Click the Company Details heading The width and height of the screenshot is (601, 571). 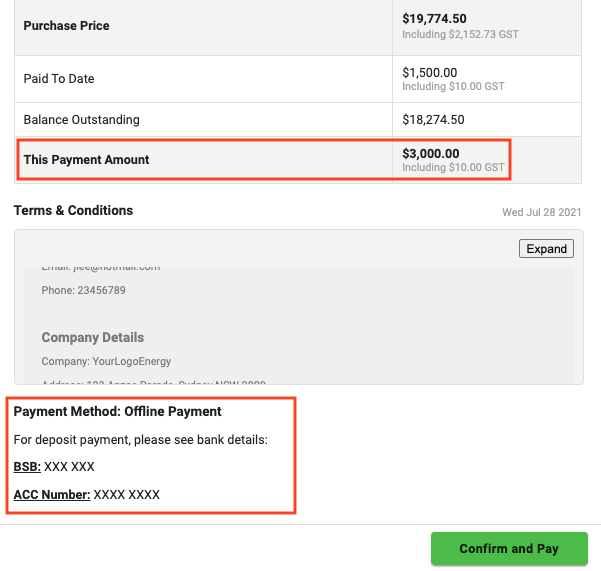coord(93,337)
